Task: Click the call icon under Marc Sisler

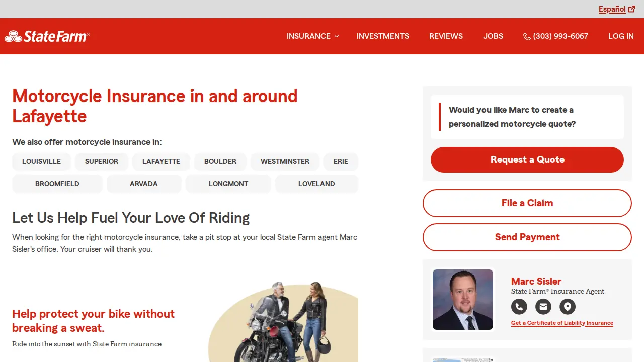Action: (519, 306)
